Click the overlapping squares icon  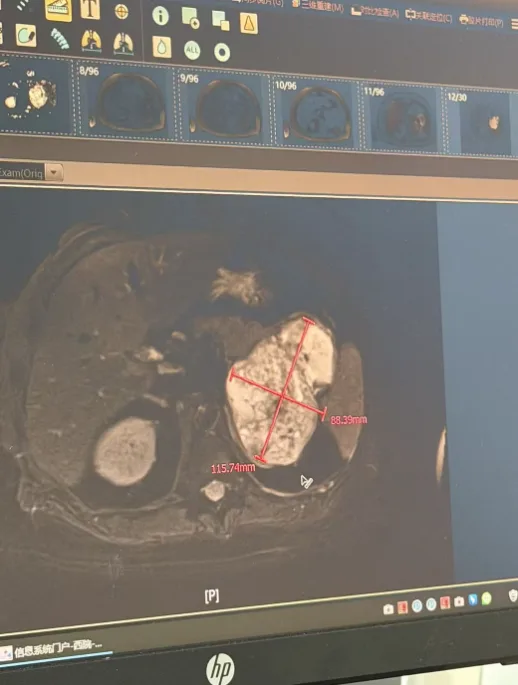220,21
